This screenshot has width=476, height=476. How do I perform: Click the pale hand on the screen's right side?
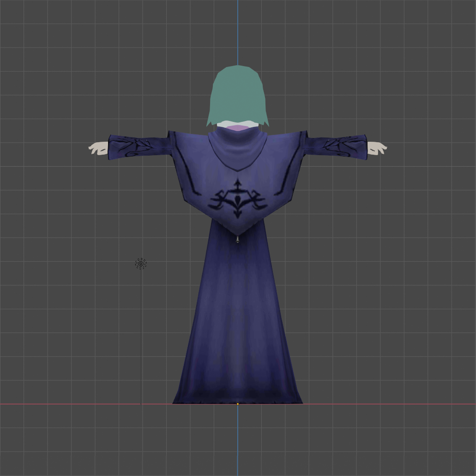tap(377, 148)
